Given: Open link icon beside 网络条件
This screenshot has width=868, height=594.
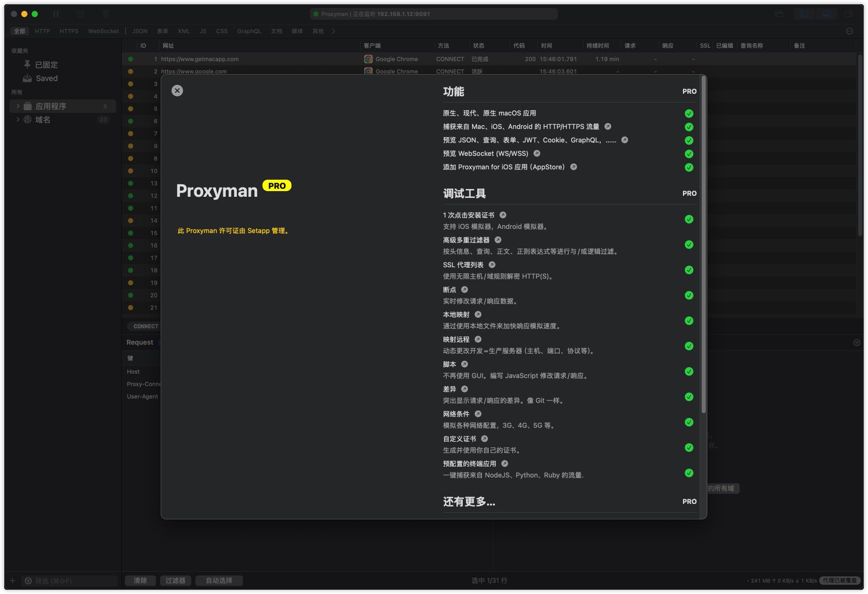Looking at the screenshot, I should 478,414.
